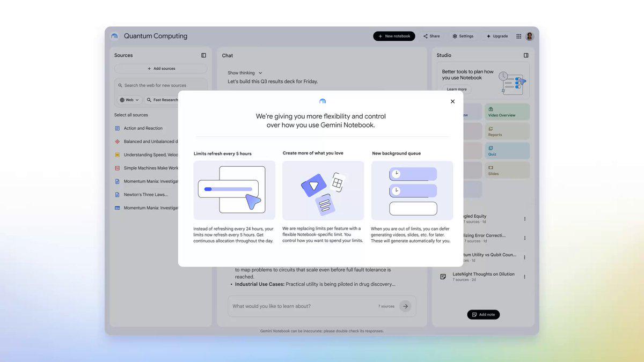Viewport: 644px width, 362px height.
Task: Click the document icon beside Newton's Three Laws
Action: [x=117, y=195]
